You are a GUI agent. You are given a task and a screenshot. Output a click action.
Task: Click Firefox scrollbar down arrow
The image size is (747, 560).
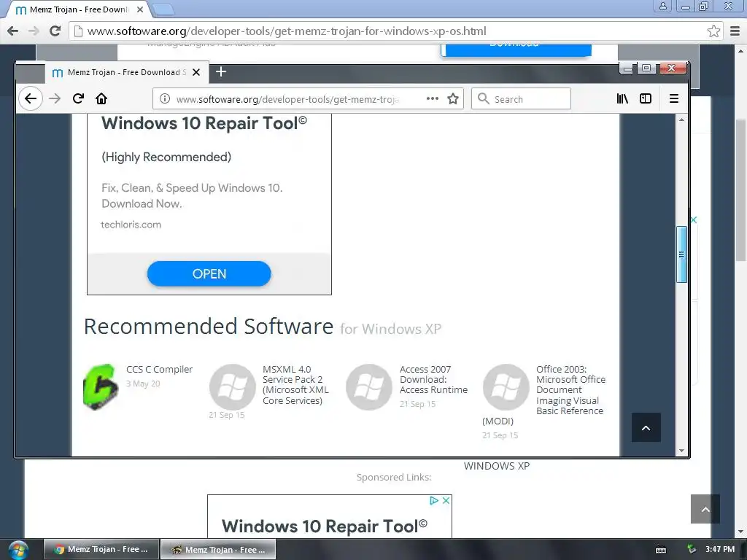point(681,451)
